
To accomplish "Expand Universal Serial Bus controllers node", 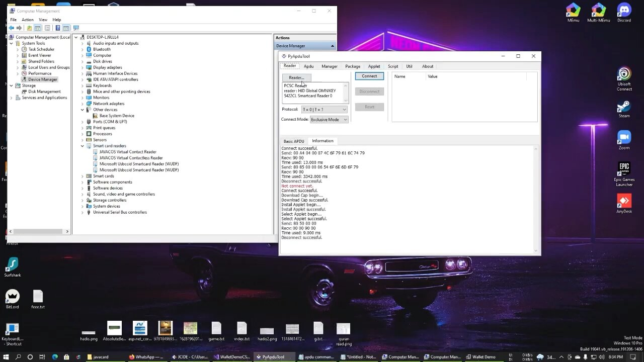I will [83, 212].
